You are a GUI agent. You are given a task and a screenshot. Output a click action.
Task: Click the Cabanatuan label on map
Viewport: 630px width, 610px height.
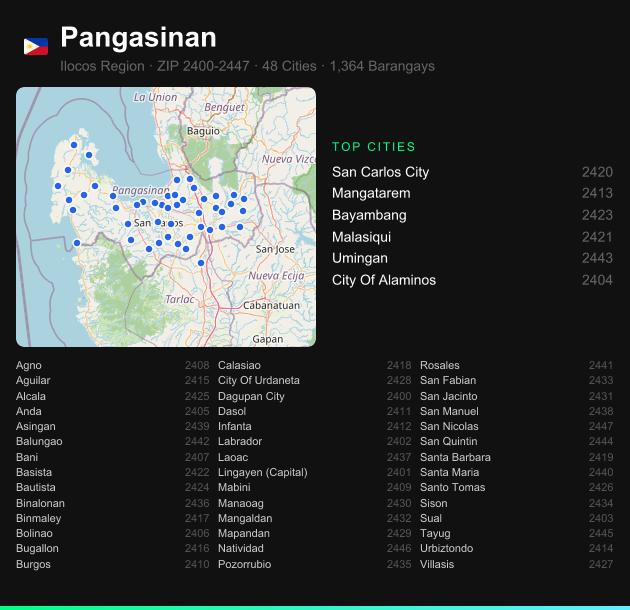271,305
